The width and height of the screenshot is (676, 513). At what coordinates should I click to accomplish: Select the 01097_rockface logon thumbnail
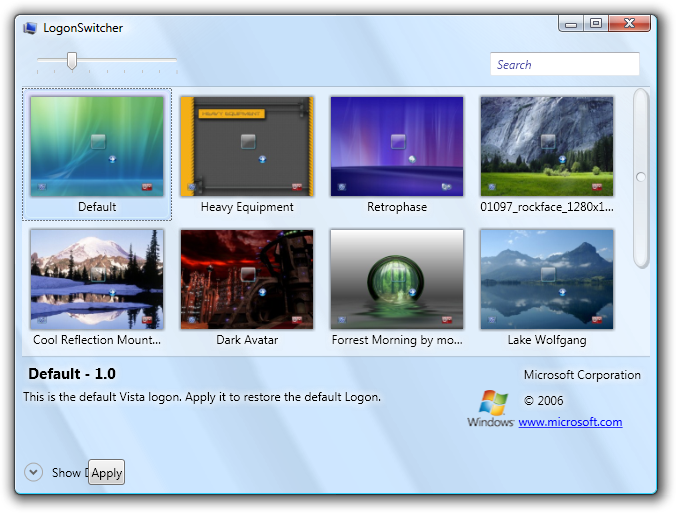pos(547,147)
